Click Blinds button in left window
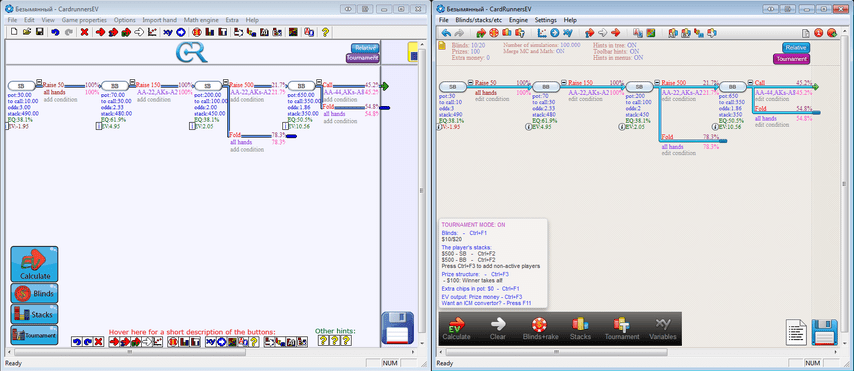Image resolution: width=854 pixels, height=371 pixels. [x=34, y=293]
